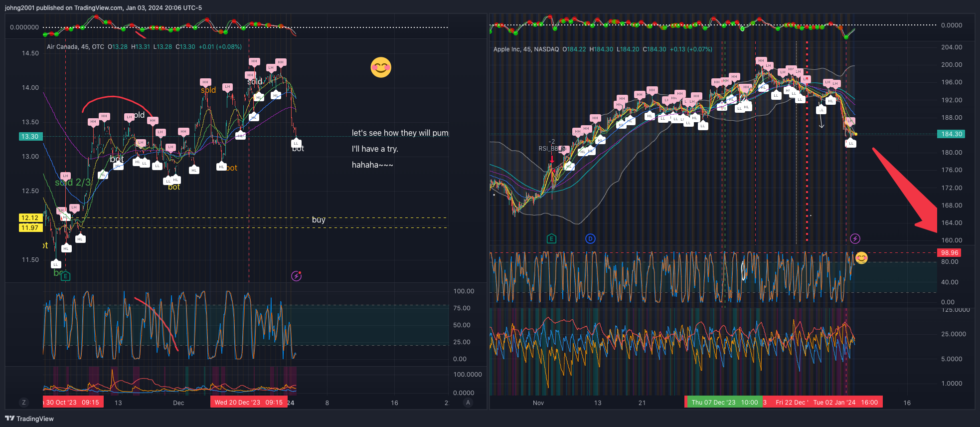Click the 0.000000 label on Air Canada top pane

(x=24, y=27)
